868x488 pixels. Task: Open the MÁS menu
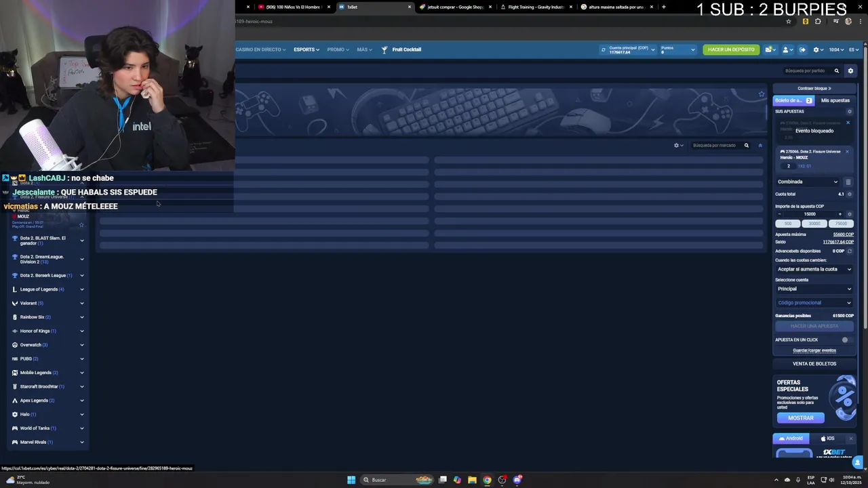[x=364, y=49]
